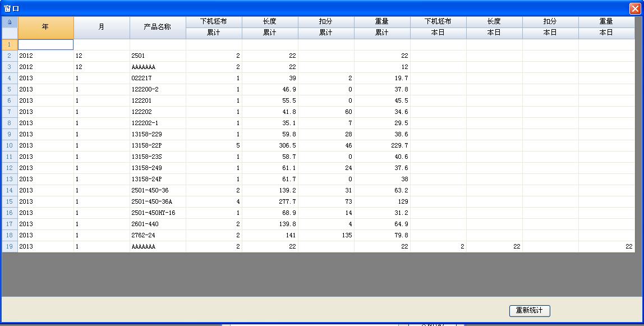
Task: Click deduction value 73
Action: [326, 201]
